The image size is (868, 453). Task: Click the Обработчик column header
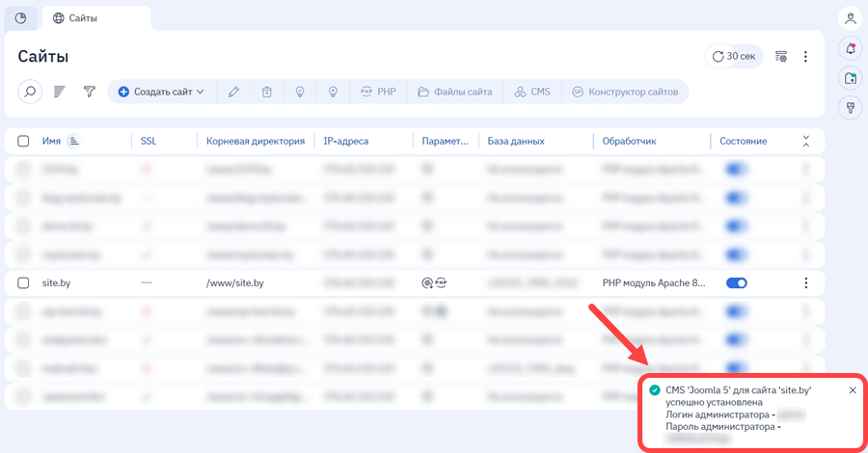click(630, 141)
